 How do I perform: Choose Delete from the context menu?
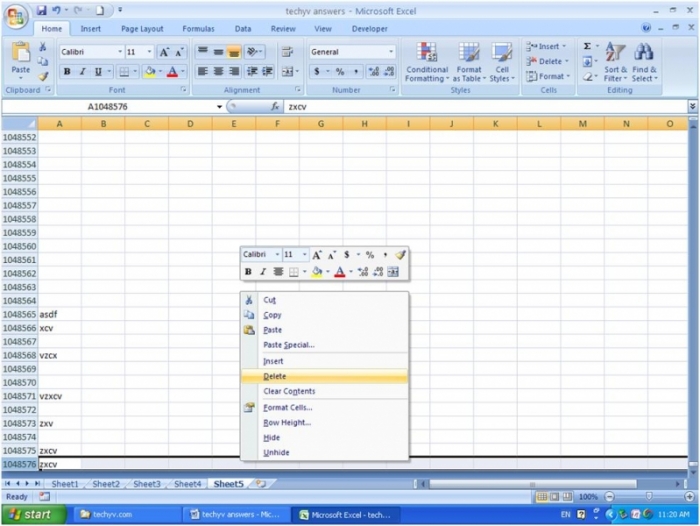tap(274, 376)
